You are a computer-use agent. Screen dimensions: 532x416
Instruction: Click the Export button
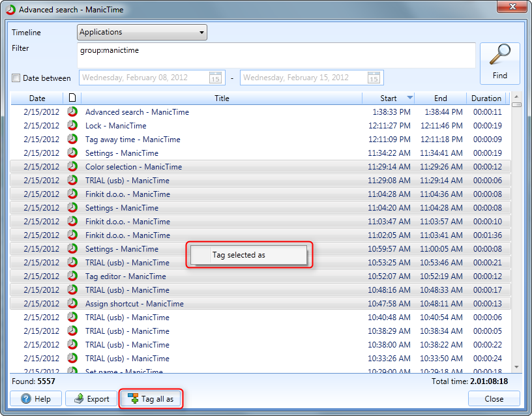(x=91, y=398)
